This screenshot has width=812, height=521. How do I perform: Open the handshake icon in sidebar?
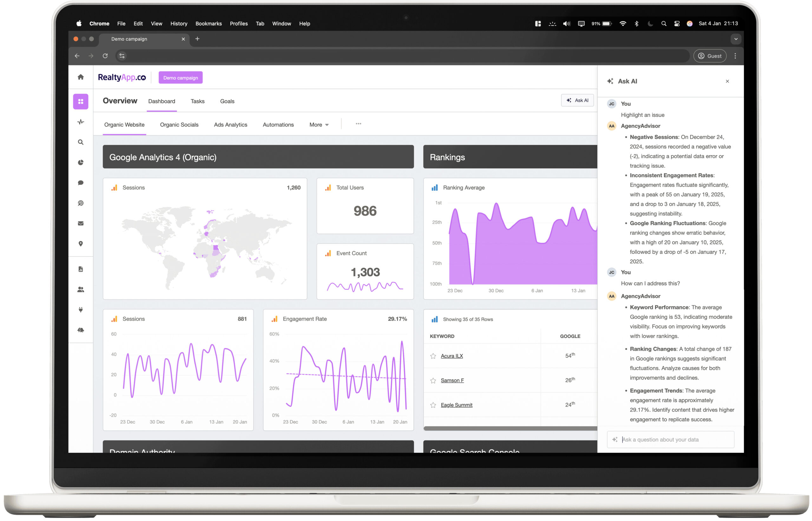point(81,330)
